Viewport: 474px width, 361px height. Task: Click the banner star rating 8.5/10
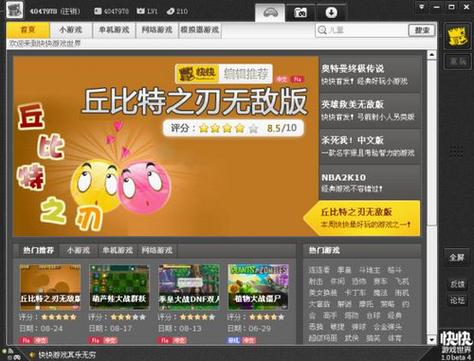pos(233,128)
